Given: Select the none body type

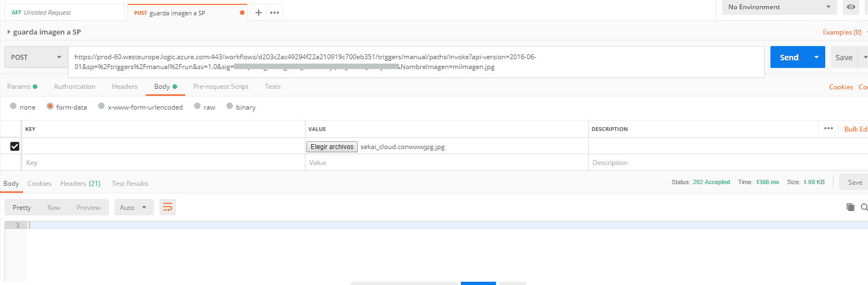Looking at the screenshot, I should 13,106.
